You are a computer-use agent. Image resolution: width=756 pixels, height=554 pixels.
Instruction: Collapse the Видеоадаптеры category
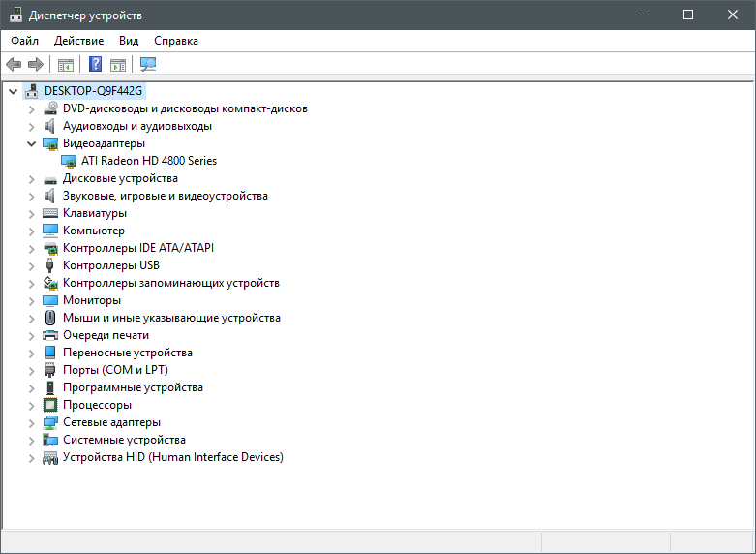(32, 143)
